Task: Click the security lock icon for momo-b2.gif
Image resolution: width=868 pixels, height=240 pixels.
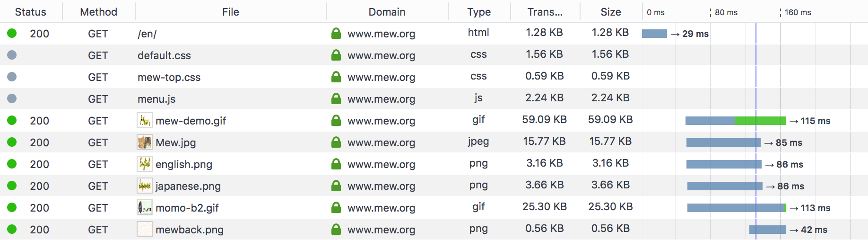Action: point(336,207)
